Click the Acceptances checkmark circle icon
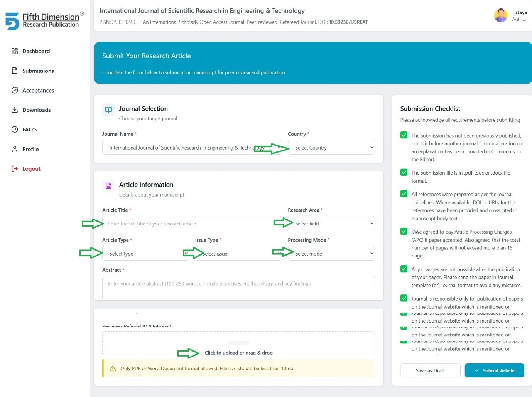 pyautogui.click(x=15, y=90)
